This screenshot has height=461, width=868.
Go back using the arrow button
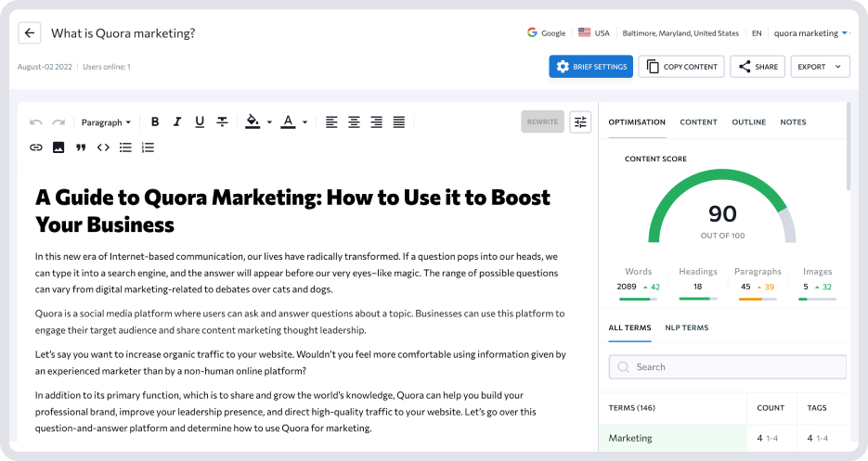pos(30,33)
